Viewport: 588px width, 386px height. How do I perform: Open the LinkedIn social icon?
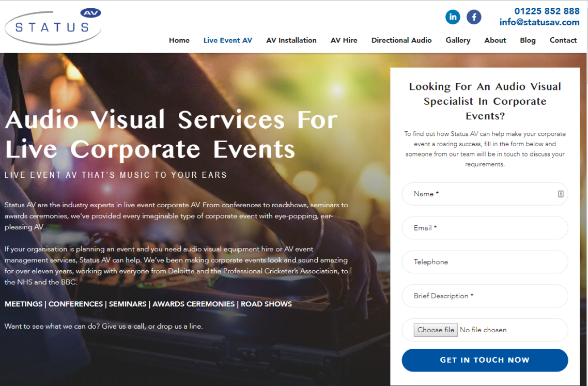point(453,17)
